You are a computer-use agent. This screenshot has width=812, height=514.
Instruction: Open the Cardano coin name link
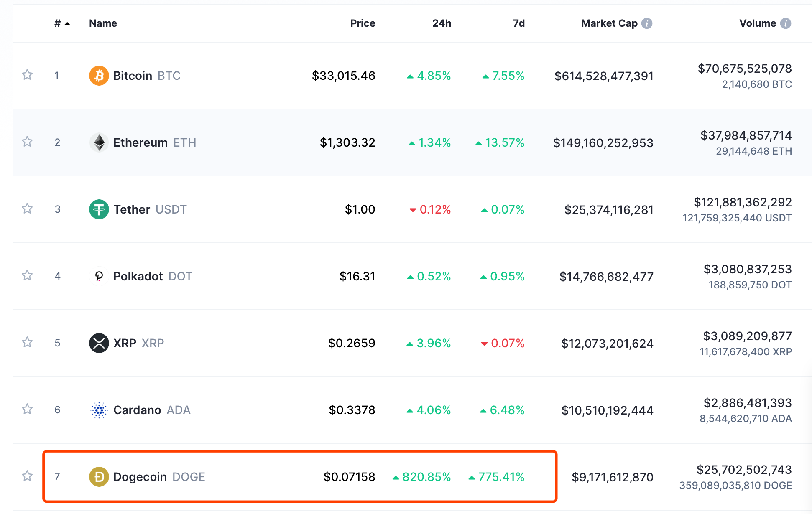pos(137,410)
